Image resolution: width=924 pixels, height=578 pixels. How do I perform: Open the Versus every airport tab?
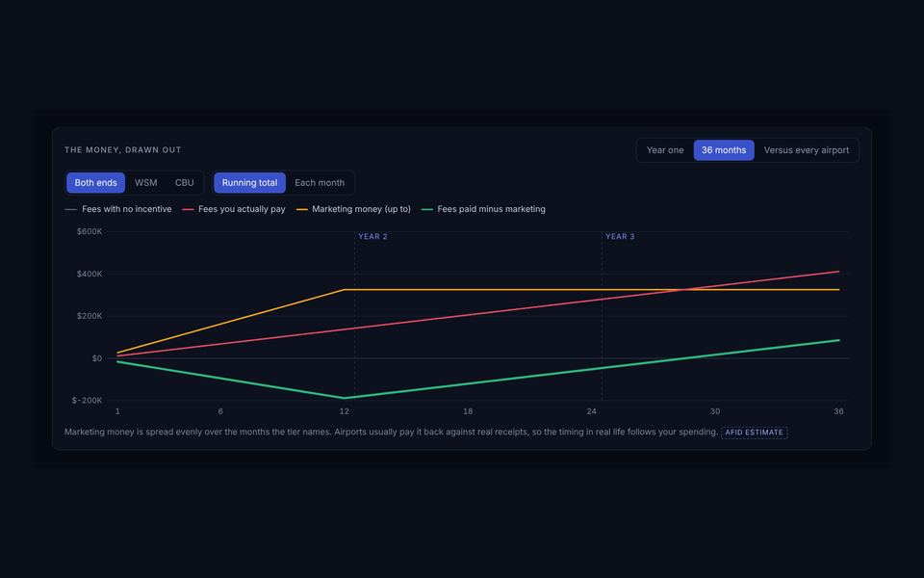(807, 150)
